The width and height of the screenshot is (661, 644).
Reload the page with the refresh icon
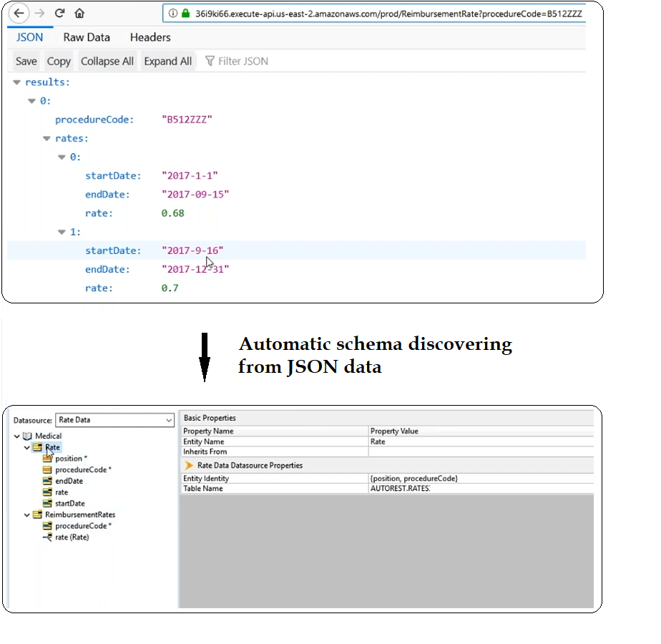59,13
